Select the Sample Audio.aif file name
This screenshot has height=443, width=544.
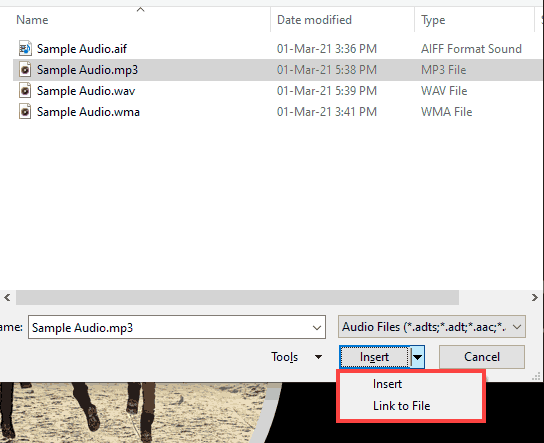tap(82, 49)
